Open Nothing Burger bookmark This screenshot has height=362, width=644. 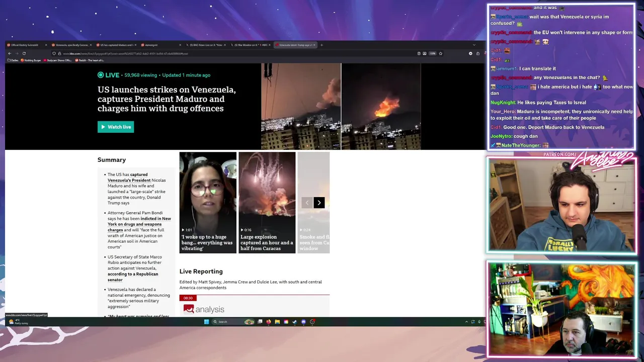tap(31, 60)
